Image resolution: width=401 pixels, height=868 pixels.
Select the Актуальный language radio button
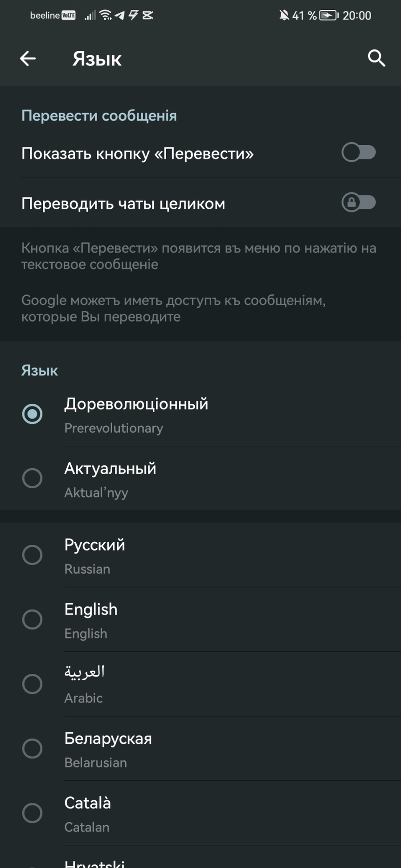pos(33,478)
